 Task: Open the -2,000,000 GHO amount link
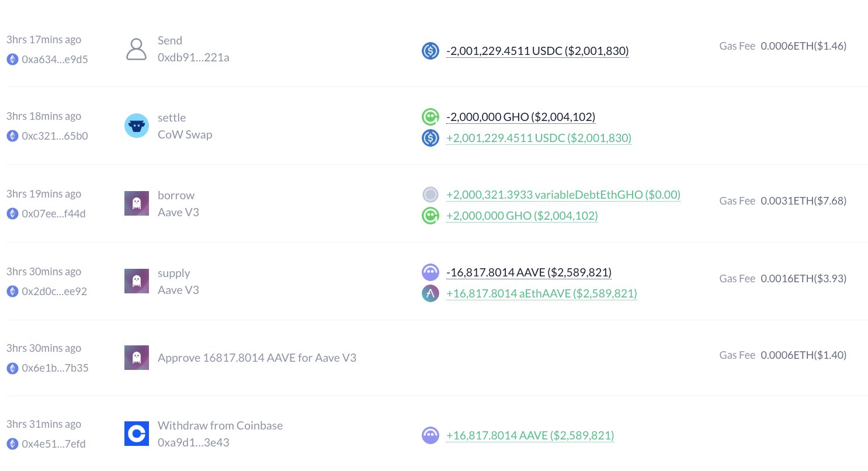click(x=521, y=116)
